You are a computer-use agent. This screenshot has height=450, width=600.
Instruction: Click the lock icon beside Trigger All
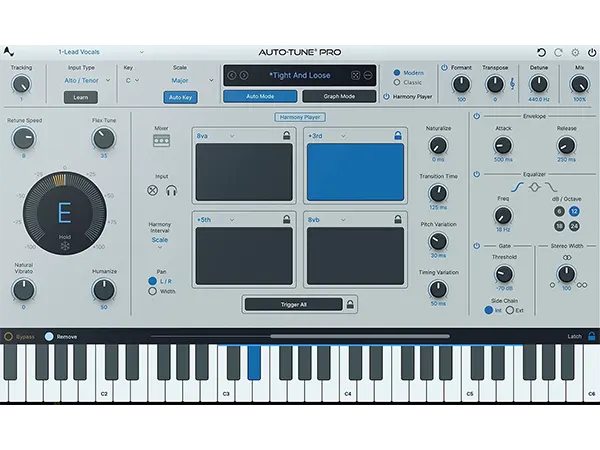pos(350,304)
